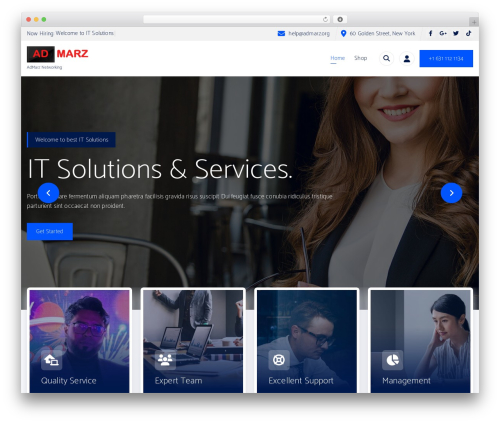Click the Quality Service card icon
The width and height of the screenshot is (500, 423).
click(51, 360)
